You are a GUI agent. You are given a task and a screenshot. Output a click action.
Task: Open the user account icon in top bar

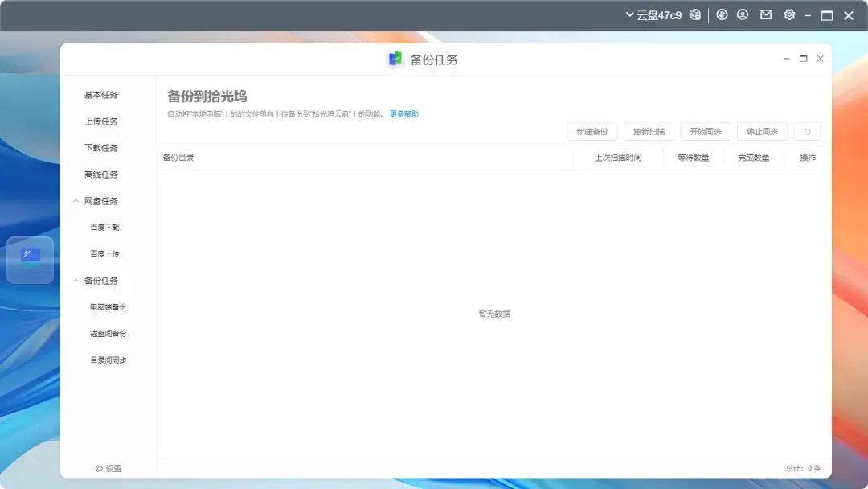[x=743, y=15]
